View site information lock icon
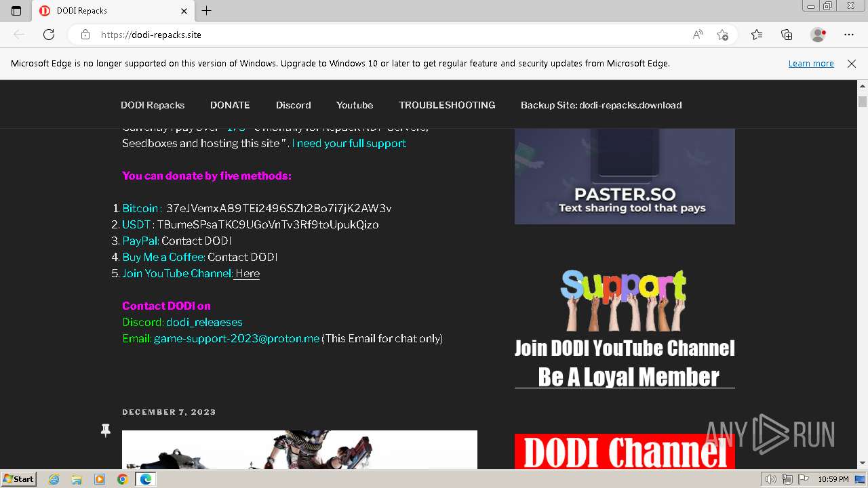The image size is (868, 488). click(x=85, y=35)
